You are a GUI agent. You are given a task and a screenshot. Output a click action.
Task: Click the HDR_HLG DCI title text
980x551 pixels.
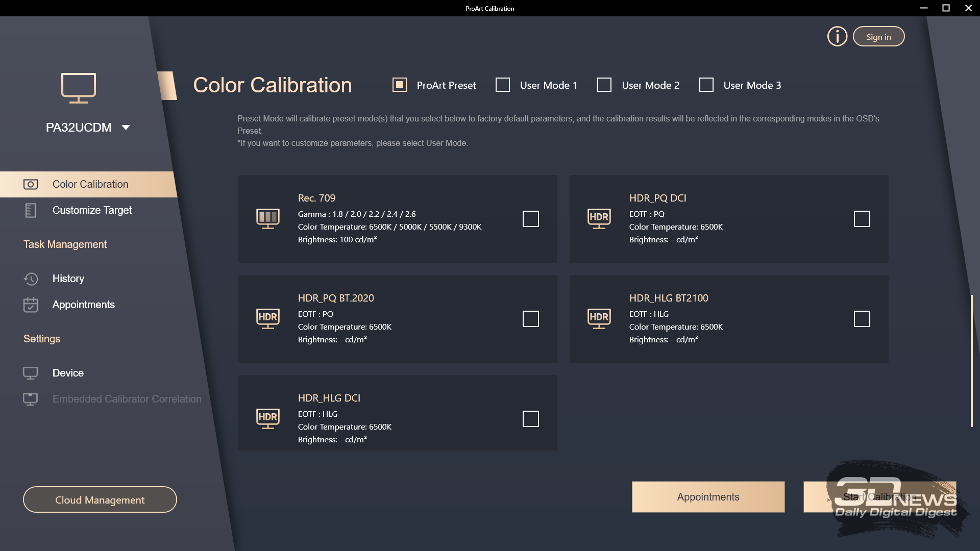point(329,398)
